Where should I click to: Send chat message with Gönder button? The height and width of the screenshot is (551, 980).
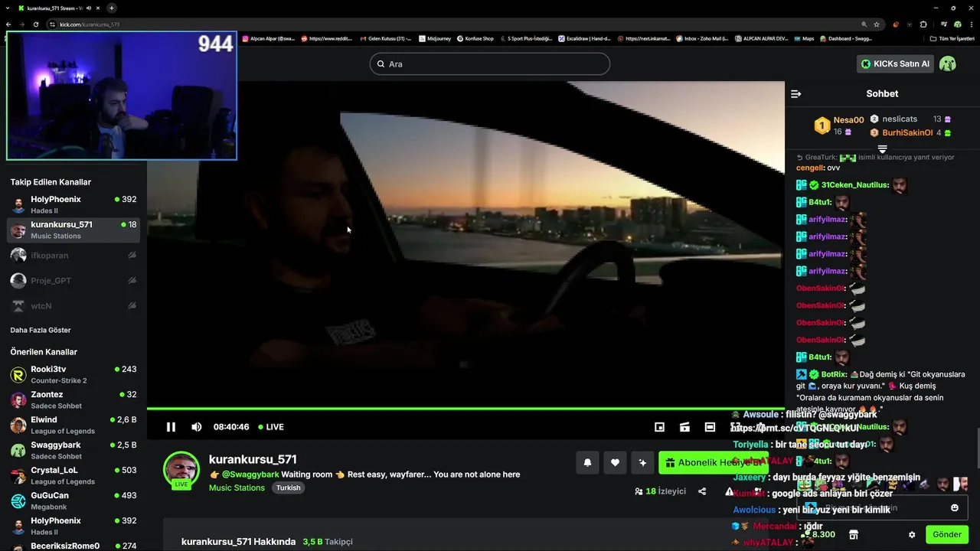946,534
